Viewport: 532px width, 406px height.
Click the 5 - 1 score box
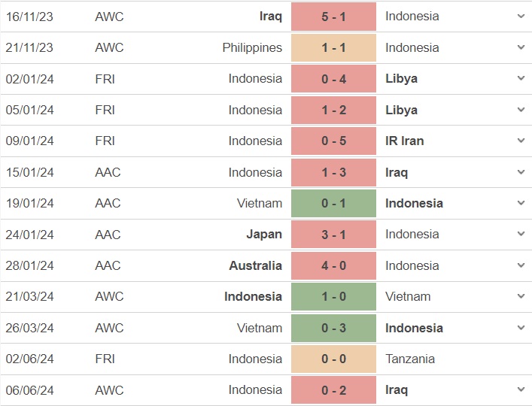click(x=333, y=17)
